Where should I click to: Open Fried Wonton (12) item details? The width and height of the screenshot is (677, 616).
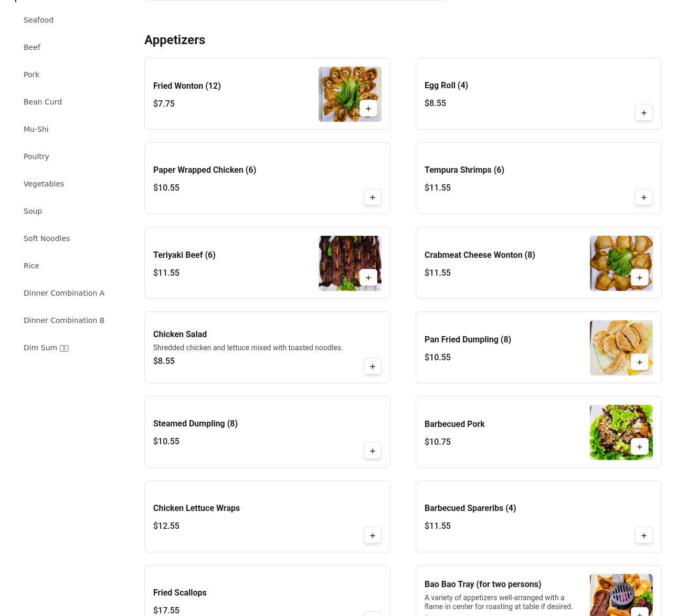point(187,86)
